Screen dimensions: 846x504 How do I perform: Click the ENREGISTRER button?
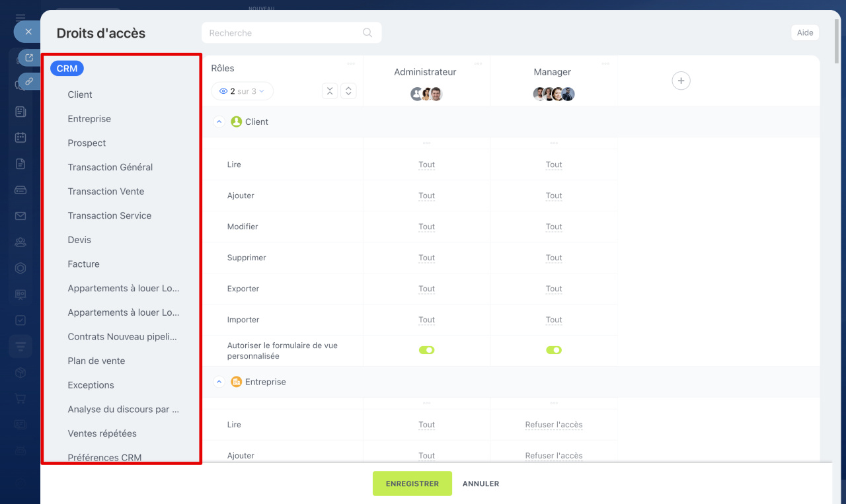(412, 484)
